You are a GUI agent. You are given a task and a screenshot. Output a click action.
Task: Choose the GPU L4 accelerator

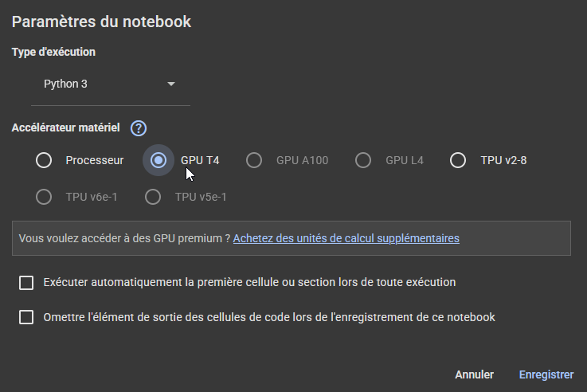[x=363, y=160]
